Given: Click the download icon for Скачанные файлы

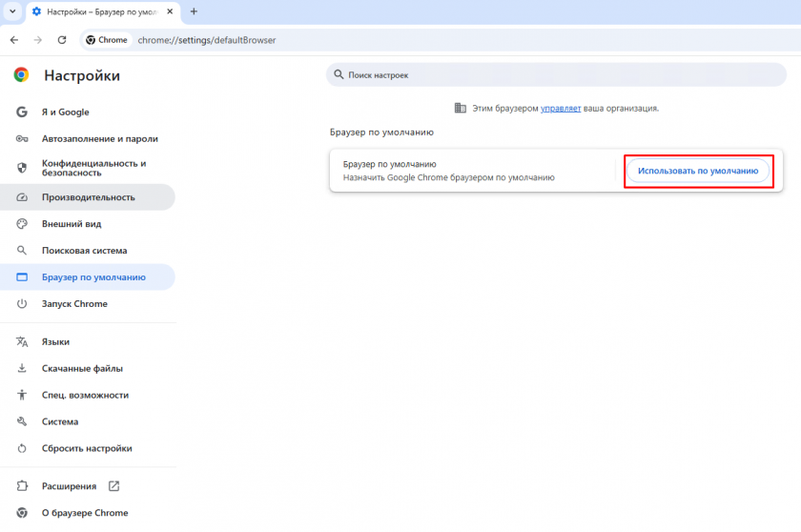Looking at the screenshot, I should click(22, 368).
